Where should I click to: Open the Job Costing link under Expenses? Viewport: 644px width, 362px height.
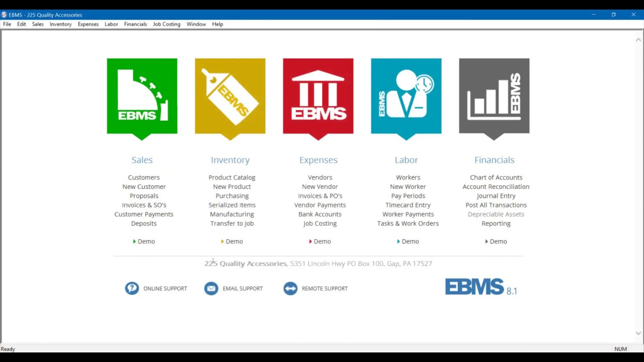[x=320, y=223]
